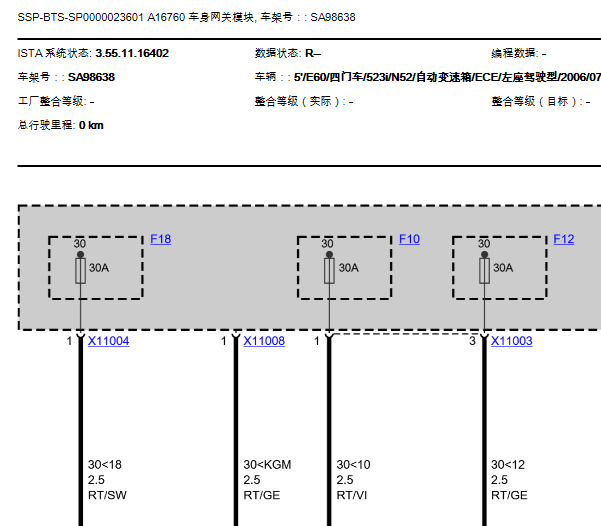Click data status value R–
Viewport: 601px width, 526px height.
313,53
